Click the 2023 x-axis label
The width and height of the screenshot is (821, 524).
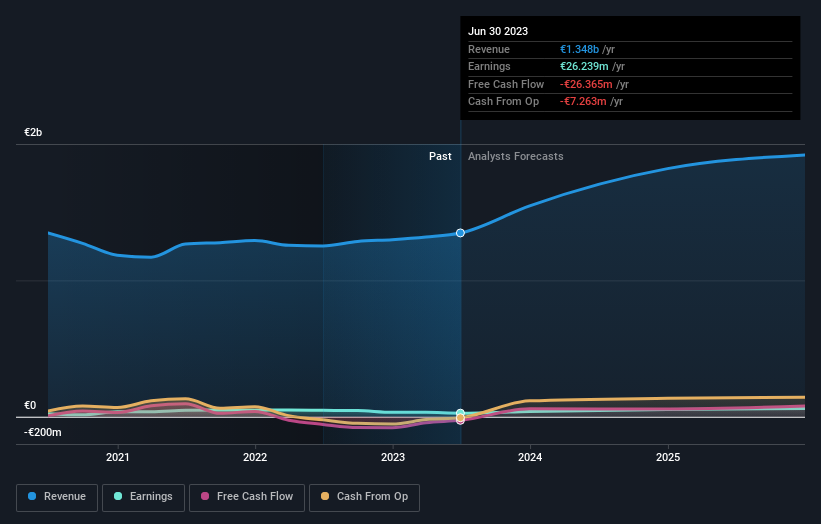coord(393,458)
